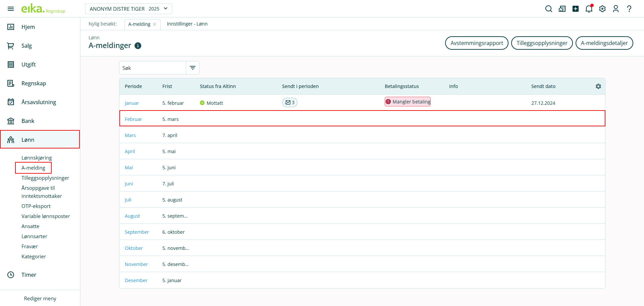The width and height of the screenshot is (644, 306).
Task: Click the info icon beside A-meldinger
Action: pos(138,46)
